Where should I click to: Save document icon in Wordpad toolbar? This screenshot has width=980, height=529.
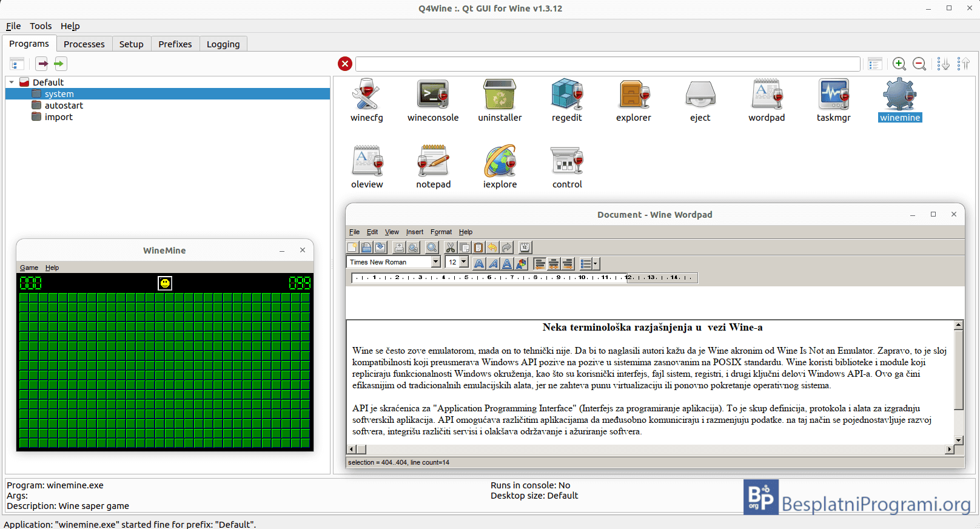click(x=380, y=247)
